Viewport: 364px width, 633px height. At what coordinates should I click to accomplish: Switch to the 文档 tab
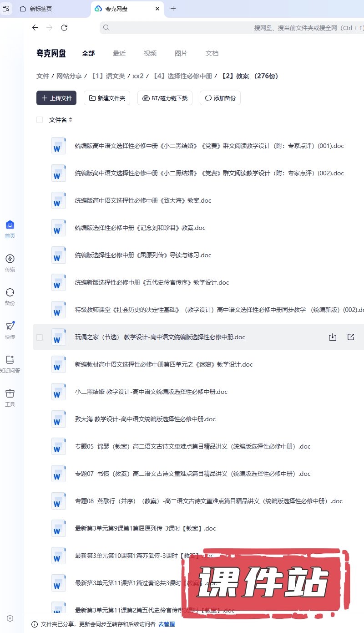[212, 53]
